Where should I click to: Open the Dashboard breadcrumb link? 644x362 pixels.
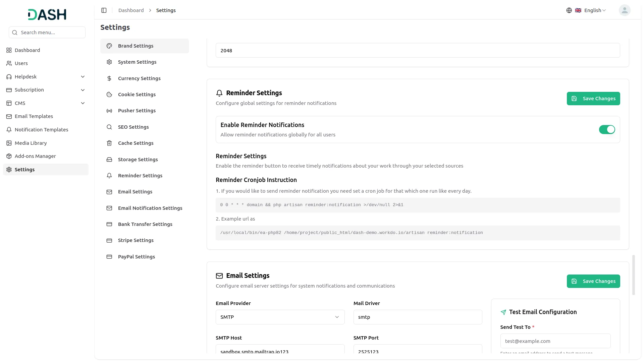point(130,10)
